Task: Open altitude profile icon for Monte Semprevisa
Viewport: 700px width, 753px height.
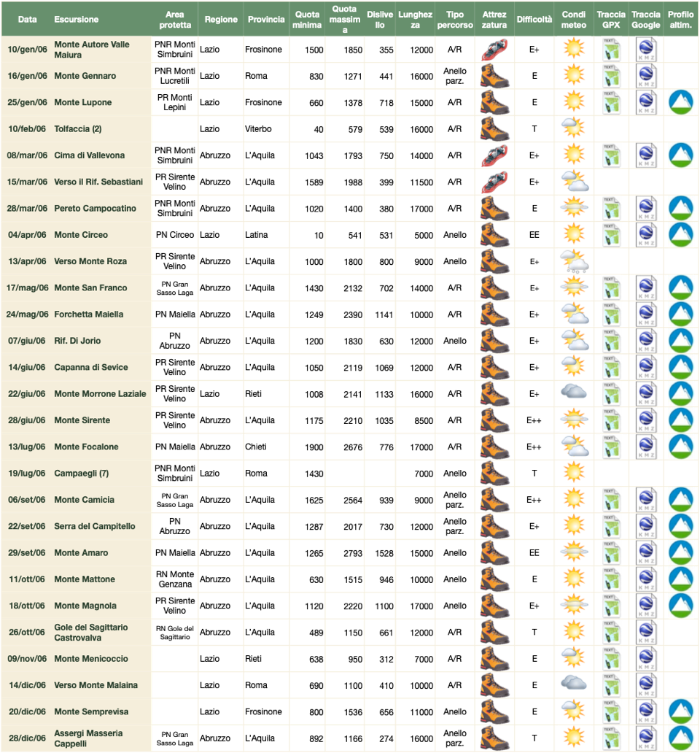Action: 681,711
